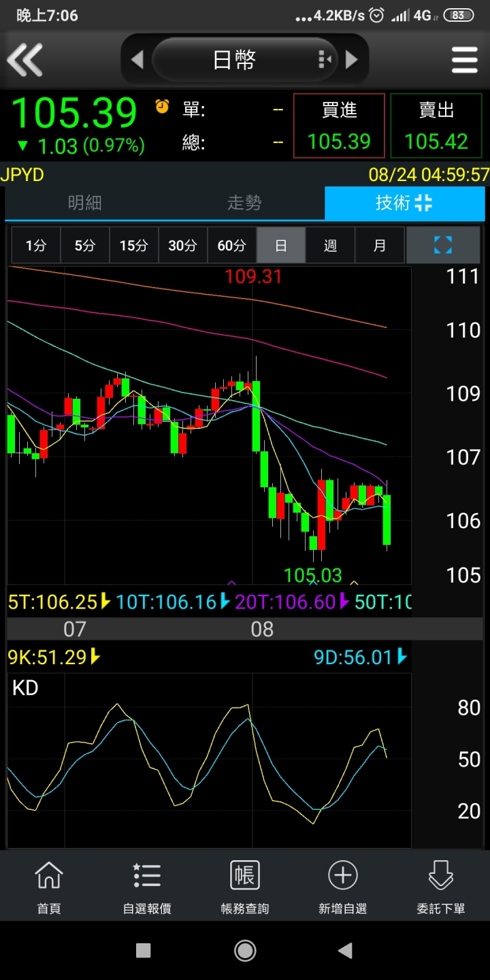490x980 pixels.
Task: Tap Android home circle button
Action: coord(245,950)
